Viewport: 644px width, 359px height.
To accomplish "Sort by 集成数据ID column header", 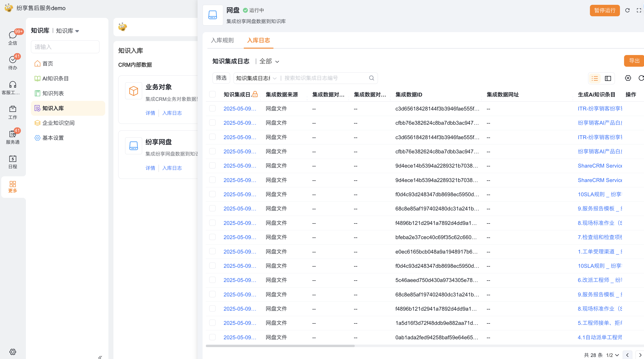I will pos(408,94).
